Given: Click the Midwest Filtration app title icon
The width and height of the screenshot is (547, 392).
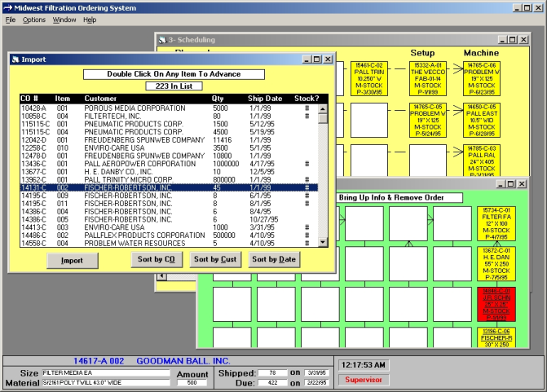Looking at the screenshot, I should pyautogui.click(x=7, y=7).
